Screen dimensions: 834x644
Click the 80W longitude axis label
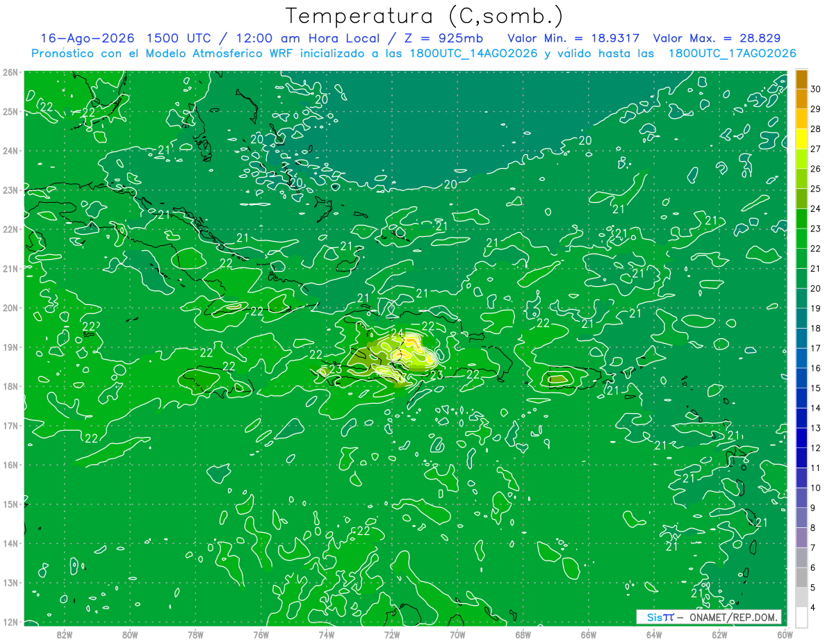click(130, 634)
